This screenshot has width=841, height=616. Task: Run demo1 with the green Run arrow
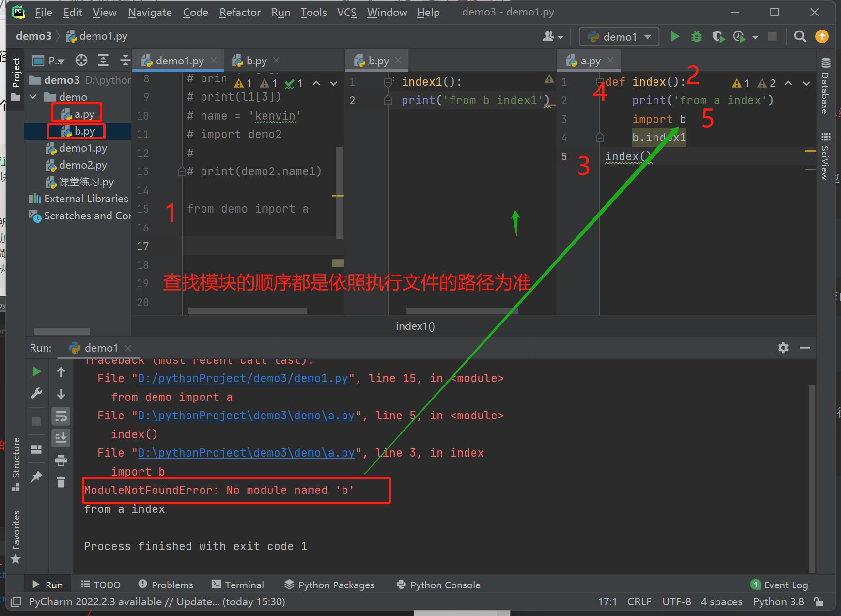[x=675, y=37]
